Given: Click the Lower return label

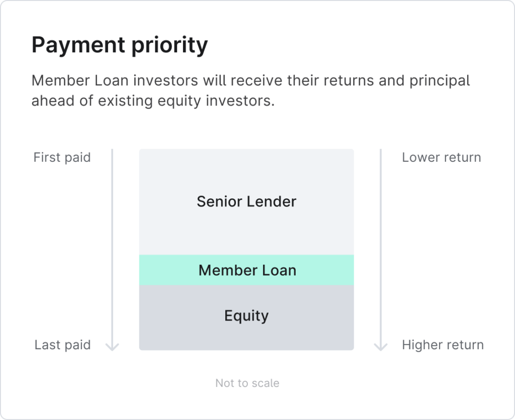Looking at the screenshot, I should [442, 158].
